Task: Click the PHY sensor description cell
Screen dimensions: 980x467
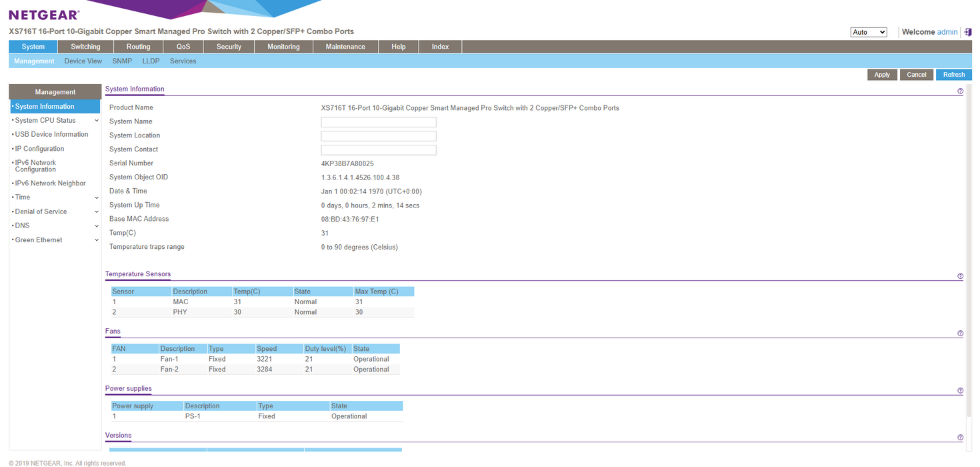Action: tap(180, 312)
